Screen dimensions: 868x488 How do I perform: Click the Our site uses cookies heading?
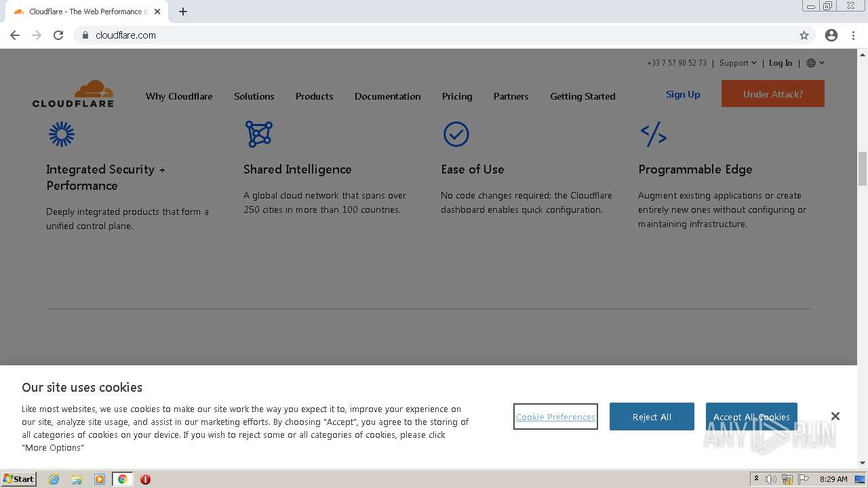(x=82, y=388)
